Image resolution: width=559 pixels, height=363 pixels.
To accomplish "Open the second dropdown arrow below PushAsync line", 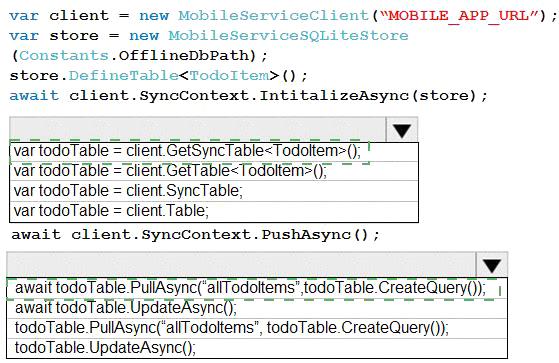I will [492, 265].
